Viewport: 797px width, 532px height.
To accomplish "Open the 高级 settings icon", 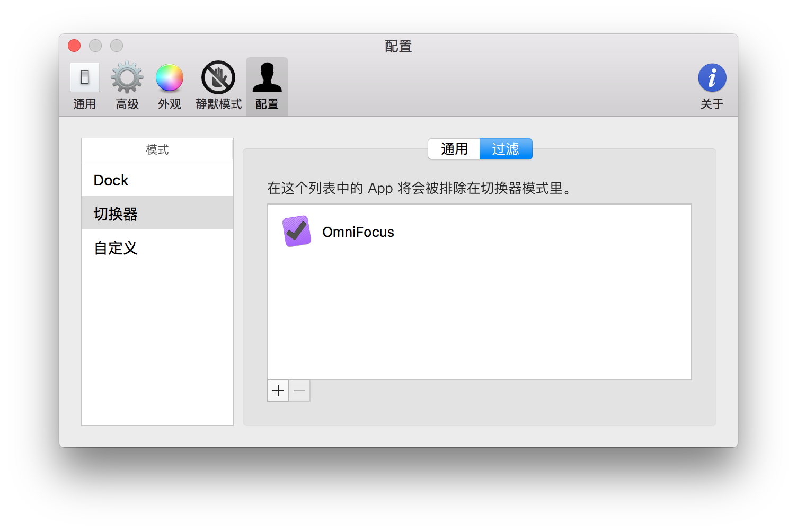I will 127,85.
